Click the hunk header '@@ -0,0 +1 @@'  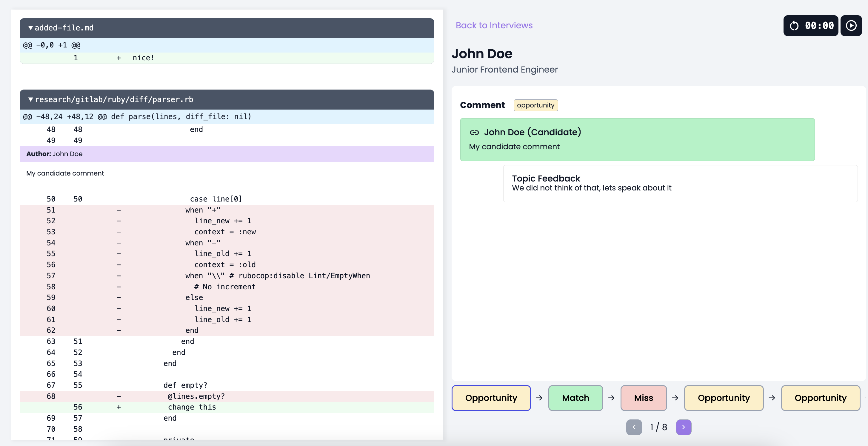pyautogui.click(x=227, y=45)
